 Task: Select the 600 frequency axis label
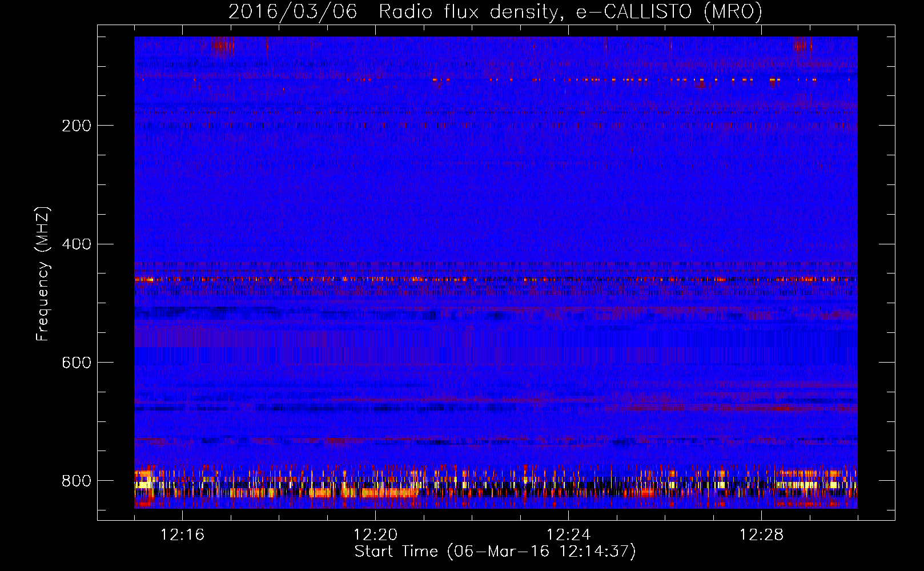[76, 363]
